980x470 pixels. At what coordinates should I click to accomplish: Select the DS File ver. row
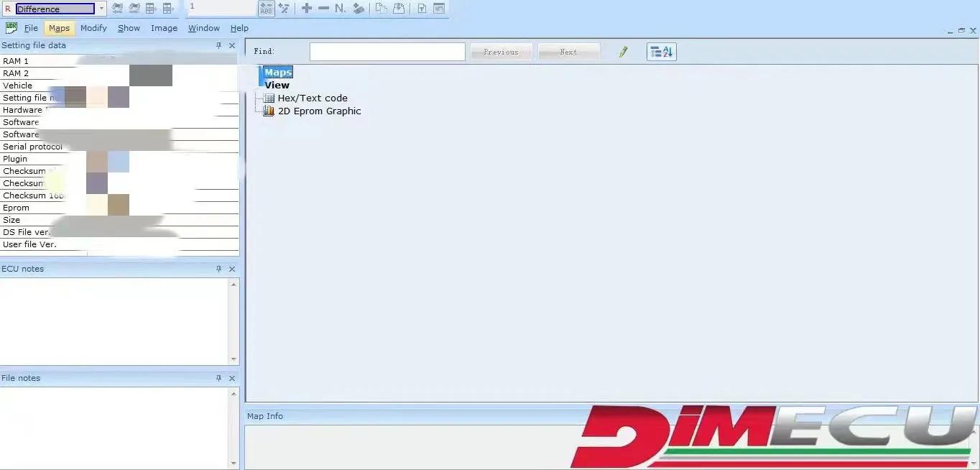click(x=119, y=232)
